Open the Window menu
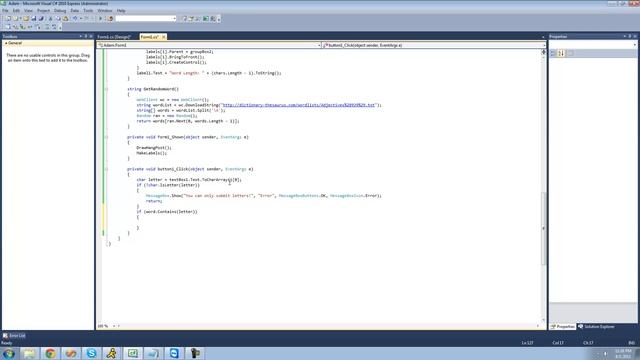The image size is (640, 360). 105,11
